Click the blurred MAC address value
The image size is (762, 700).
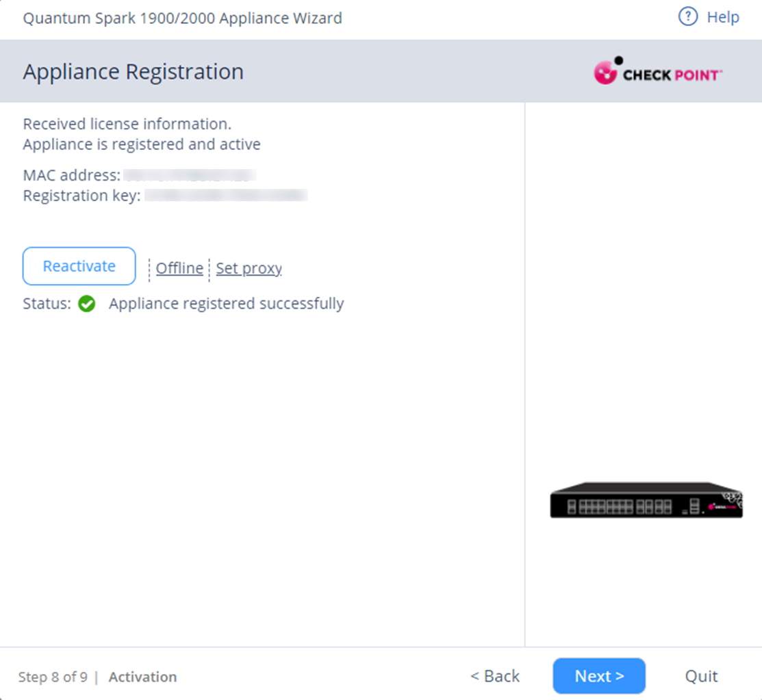190,175
